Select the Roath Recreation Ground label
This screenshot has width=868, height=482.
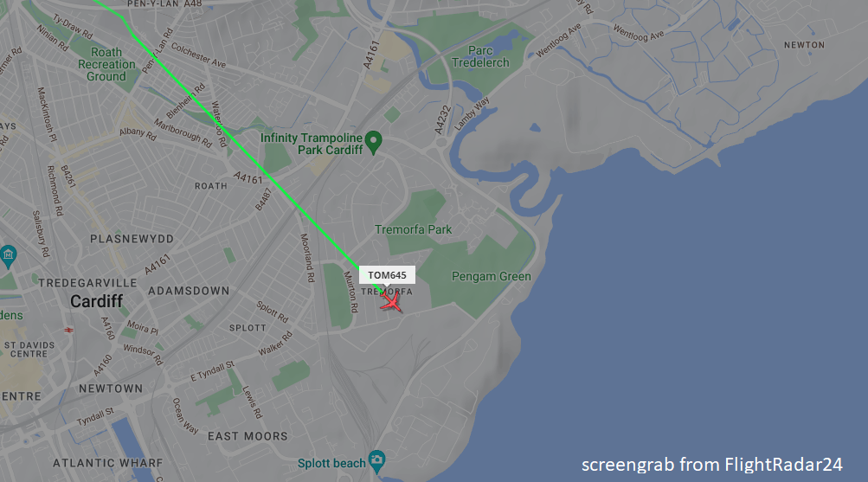click(106, 64)
